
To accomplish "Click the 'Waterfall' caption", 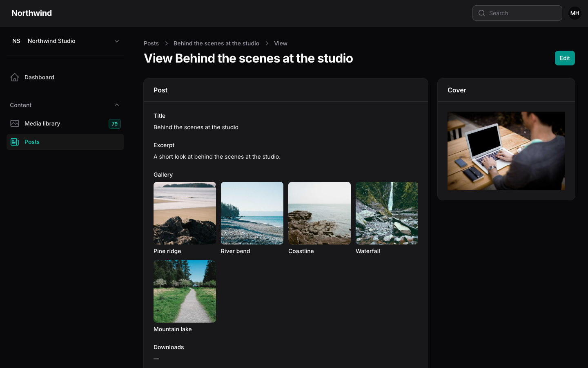I will click(368, 251).
